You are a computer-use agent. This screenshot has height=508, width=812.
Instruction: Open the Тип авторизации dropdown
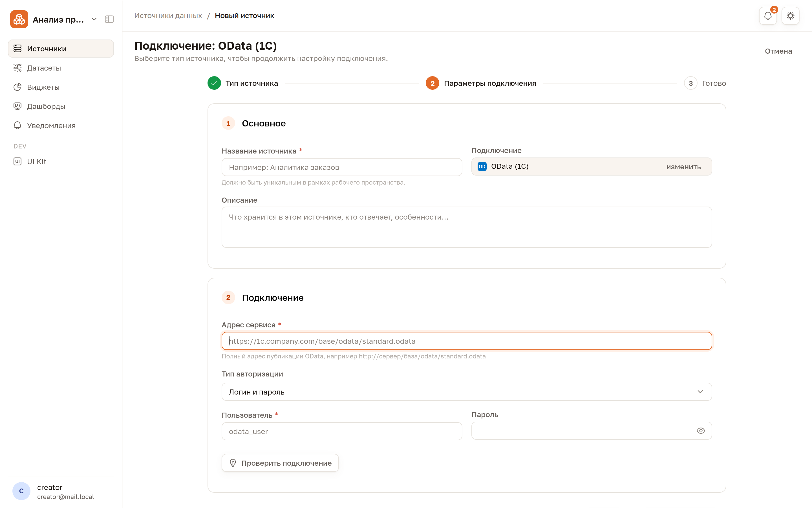(467, 392)
